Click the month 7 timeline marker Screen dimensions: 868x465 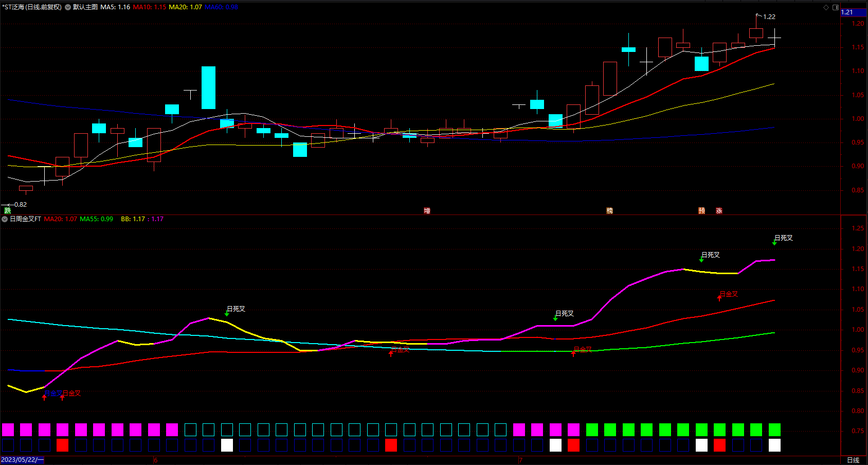[520, 460]
